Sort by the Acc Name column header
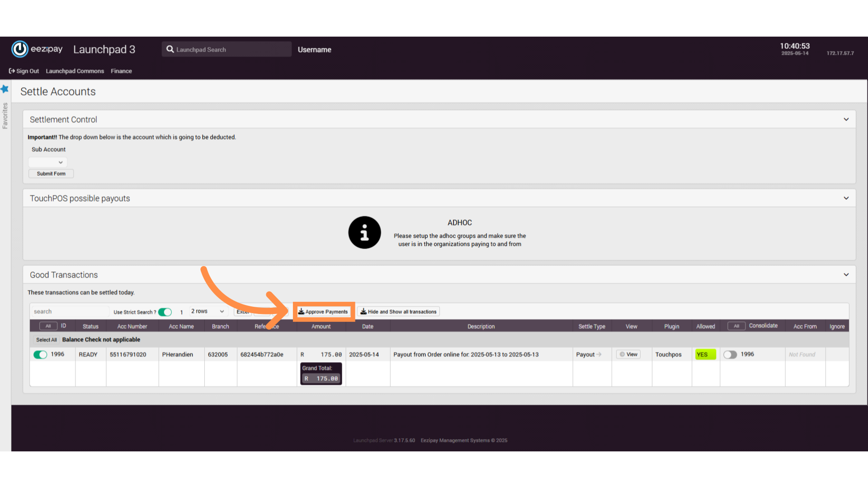Image resolution: width=868 pixels, height=488 pixels. (x=181, y=326)
